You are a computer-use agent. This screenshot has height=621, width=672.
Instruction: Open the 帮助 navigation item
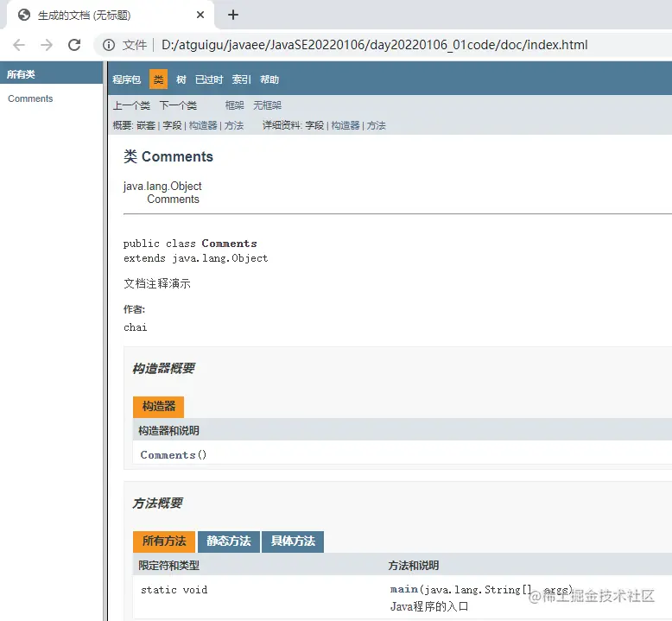269,79
